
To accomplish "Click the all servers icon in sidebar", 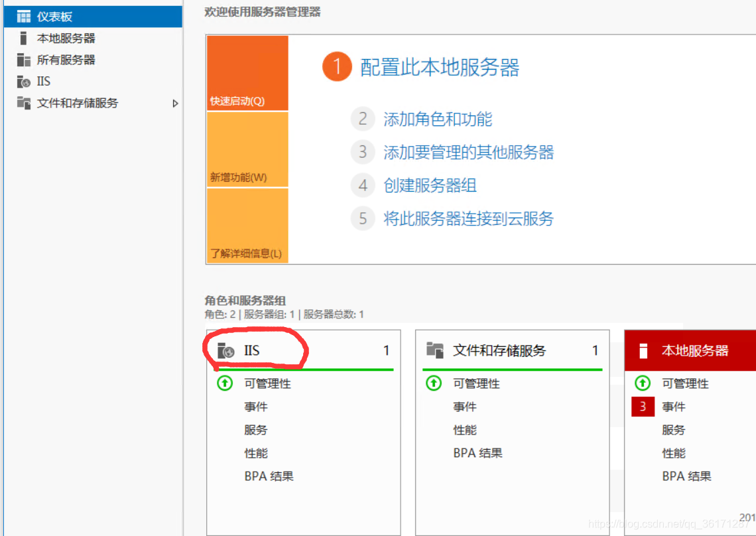I will 24,60.
